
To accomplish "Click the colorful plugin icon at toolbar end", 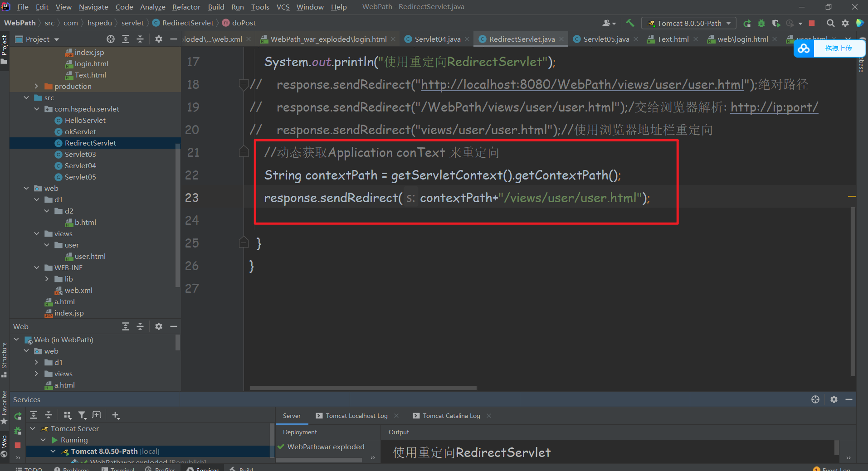I will coord(860,23).
